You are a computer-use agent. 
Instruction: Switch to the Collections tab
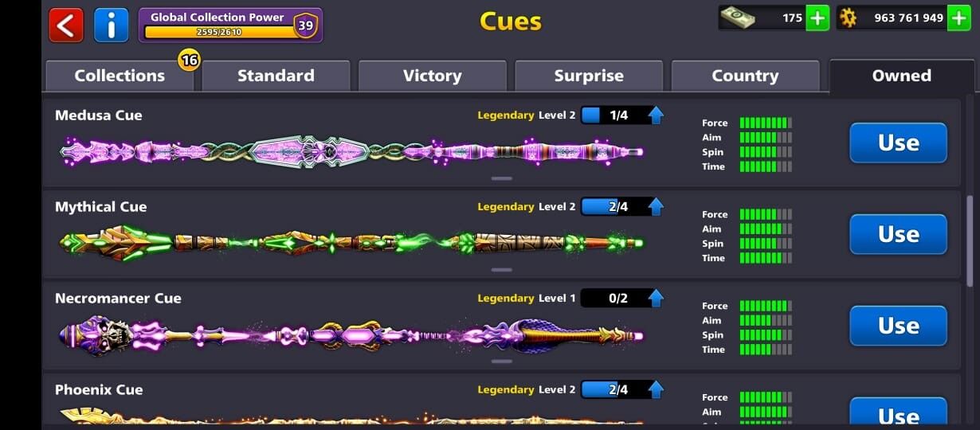pos(120,76)
